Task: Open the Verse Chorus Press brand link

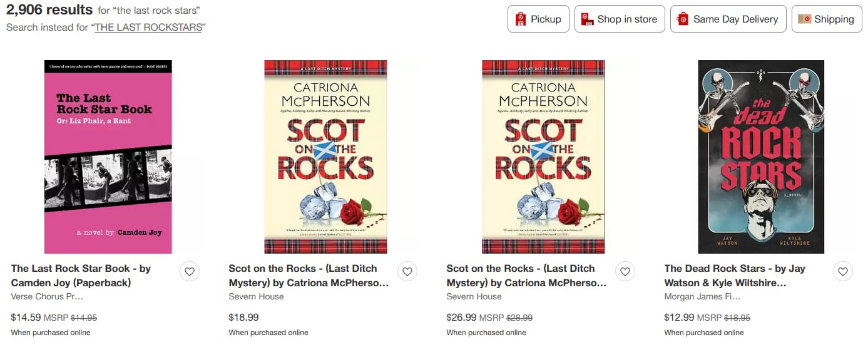Action: pos(47,296)
